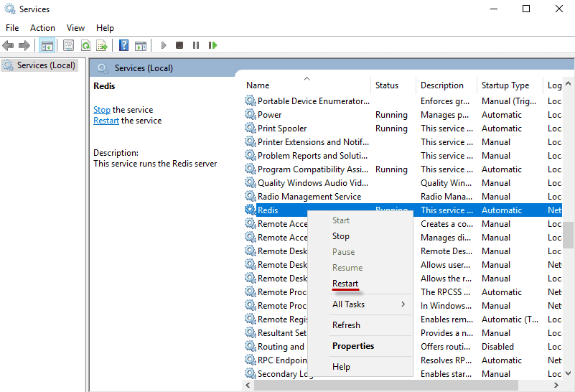
Task: Click the Disabled startup type cell
Action: click(497, 347)
